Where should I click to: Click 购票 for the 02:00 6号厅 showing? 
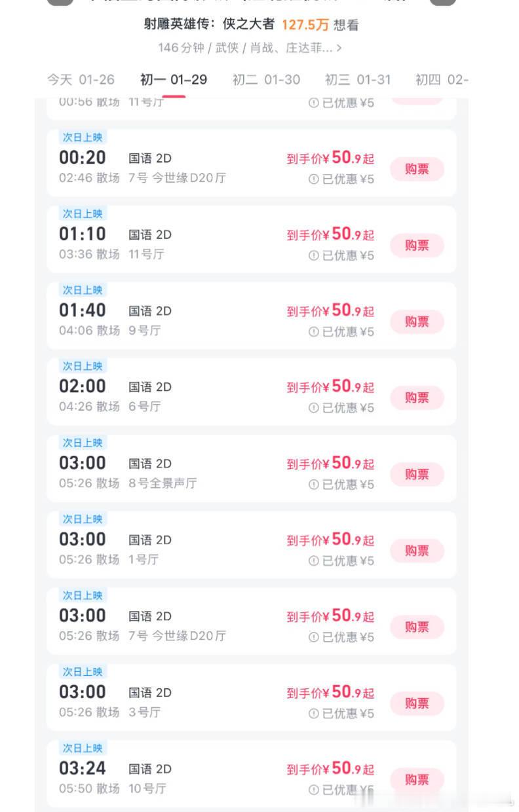tap(417, 397)
